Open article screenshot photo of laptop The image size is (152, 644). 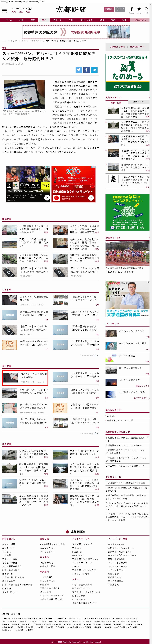pyautogui.click(x=24, y=95)
